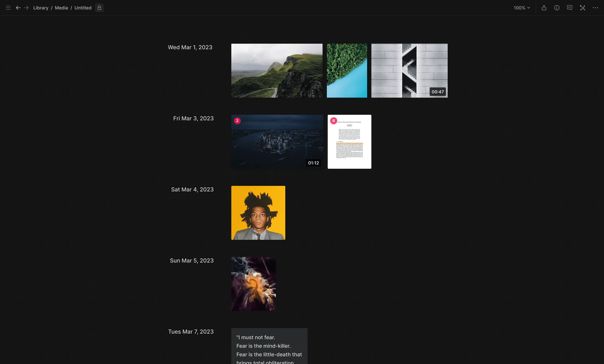Select the Tues Mar 7, 2023 date label
604x364 pixels.
[191, 332]
